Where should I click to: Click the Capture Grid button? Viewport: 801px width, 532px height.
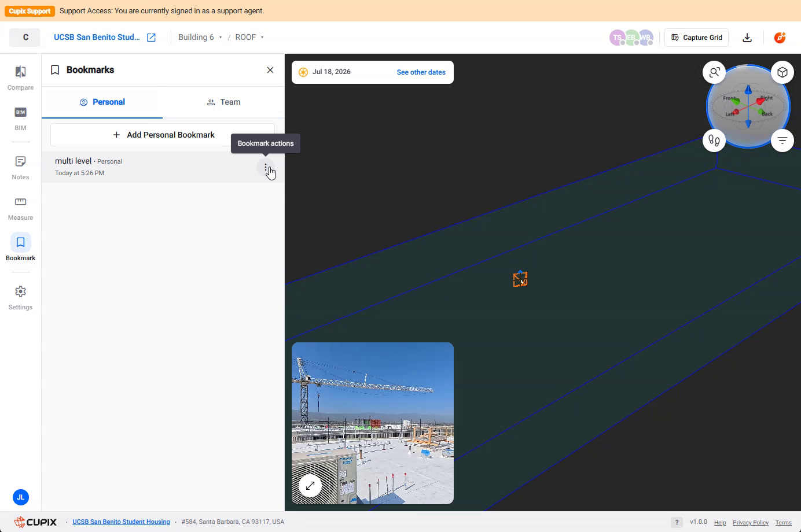(x=696, y=38)
